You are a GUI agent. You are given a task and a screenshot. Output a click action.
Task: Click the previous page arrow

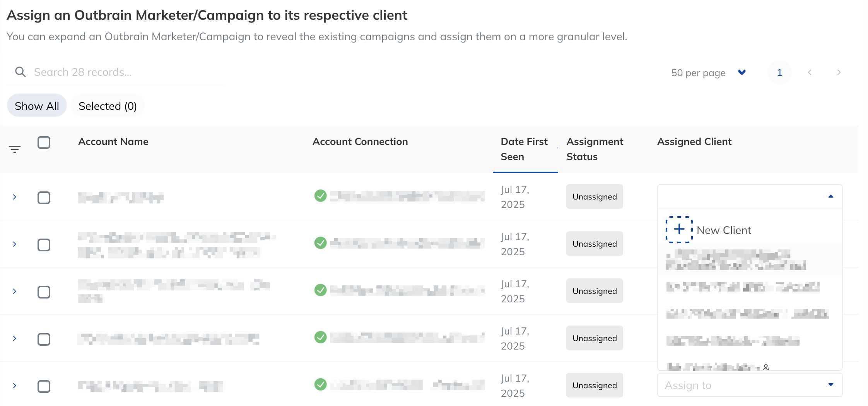[810, 72]
